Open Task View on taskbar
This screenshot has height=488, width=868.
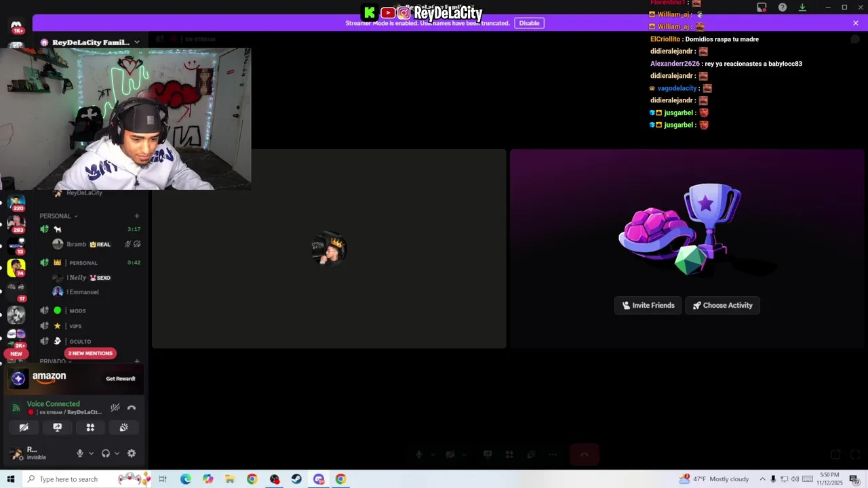click(x=163, y=479)
